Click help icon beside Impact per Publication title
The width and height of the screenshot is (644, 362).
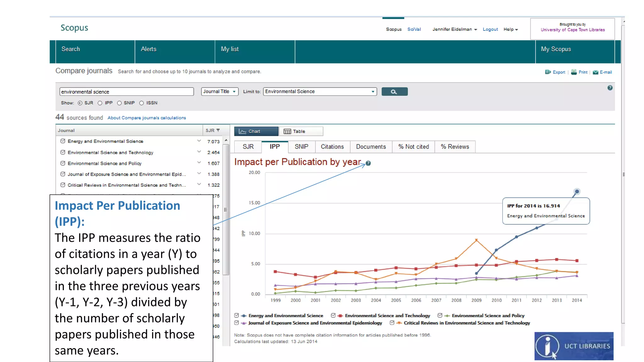click(368, 163)
